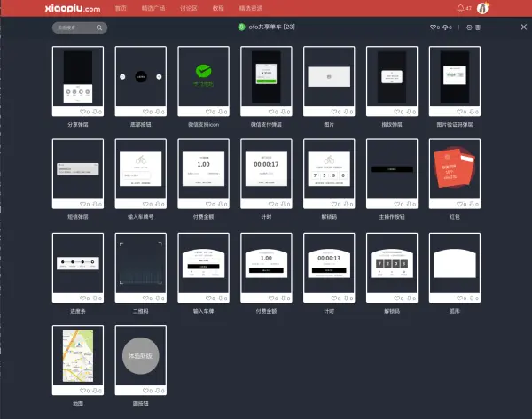Screen dimensions: 532x419
Task: Download the 图片 card component
Action: click(348, 112)
